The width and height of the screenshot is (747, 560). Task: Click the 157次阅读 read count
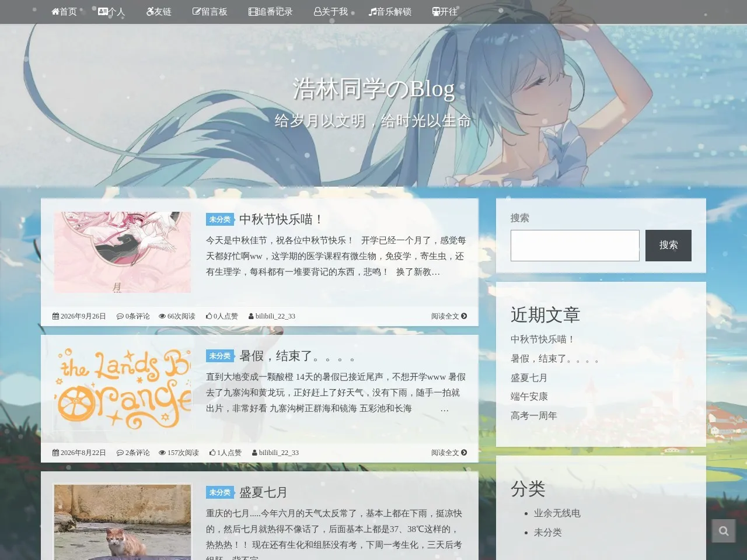click(x=183, y=453)
